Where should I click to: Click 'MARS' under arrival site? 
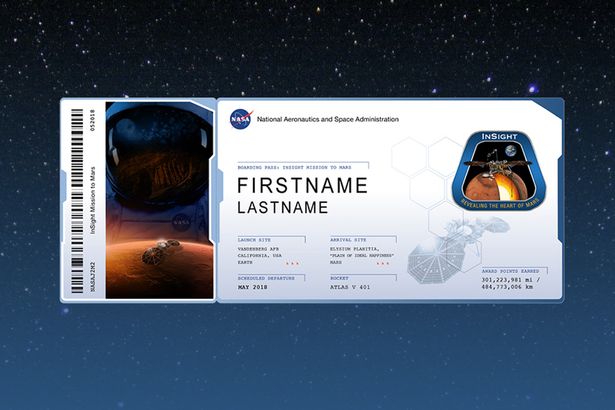point(336,262)
